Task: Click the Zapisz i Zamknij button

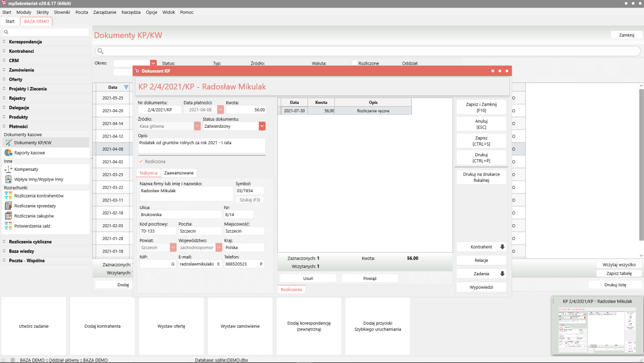Action: pos(481,107)
